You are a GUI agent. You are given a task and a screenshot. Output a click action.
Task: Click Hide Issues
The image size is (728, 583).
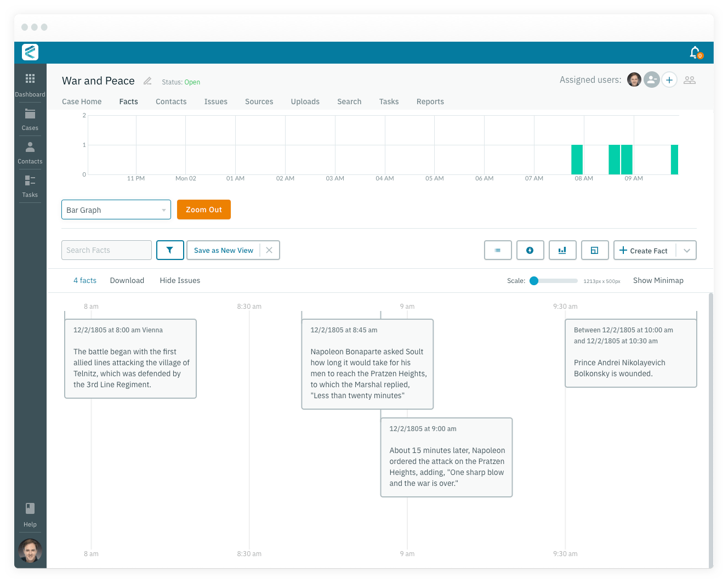[180, 280]
